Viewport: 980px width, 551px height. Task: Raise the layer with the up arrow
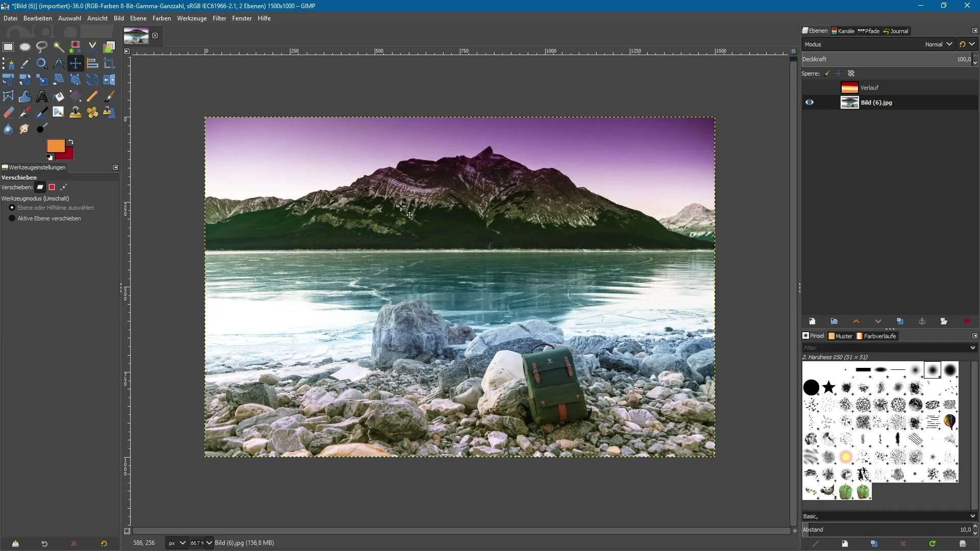click(856, 321)
